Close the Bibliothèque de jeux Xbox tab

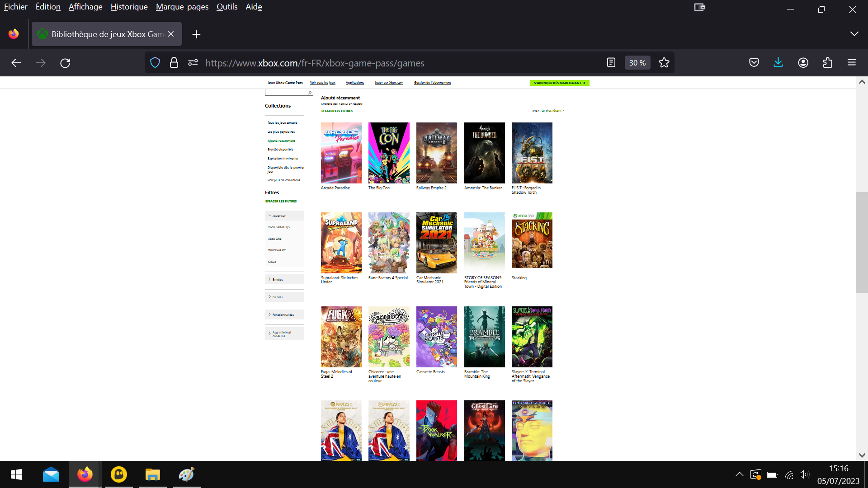(x=171, y=34)
